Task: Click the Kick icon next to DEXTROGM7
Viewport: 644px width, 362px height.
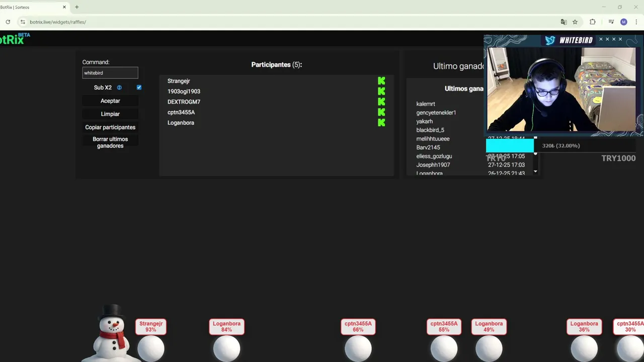Action: [381, 102]
